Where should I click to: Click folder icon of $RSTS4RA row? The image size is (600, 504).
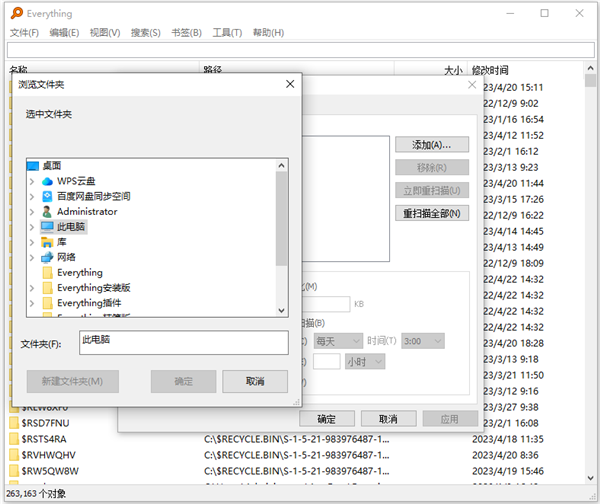click(x=14, y=439)
